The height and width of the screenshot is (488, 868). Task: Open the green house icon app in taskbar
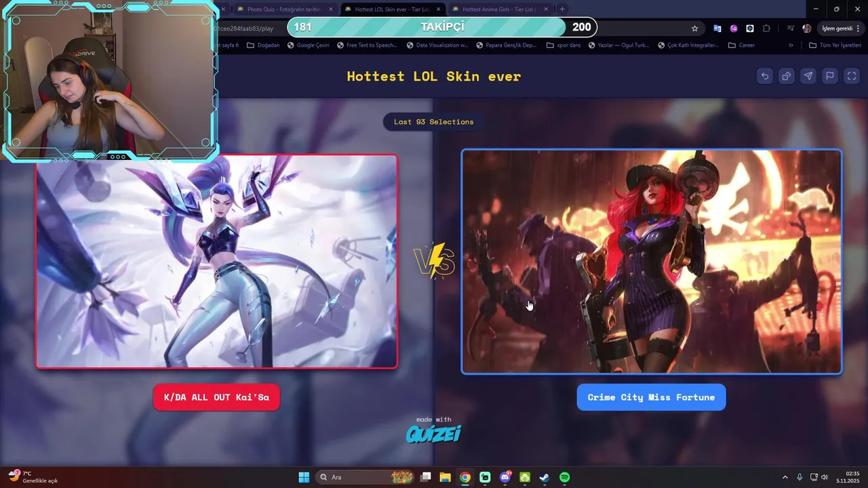point(525,477)
